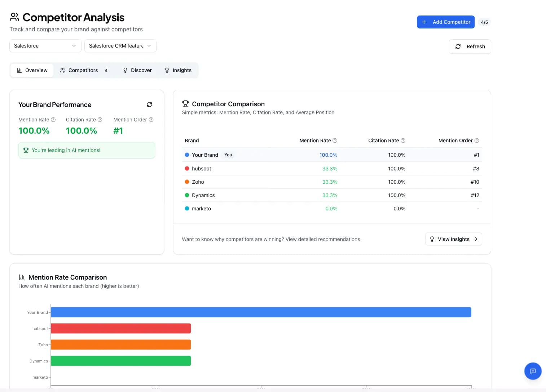Click the blue Your Brand bar in chart
Image resolution: width=546 pixels, height=392 pixels.
click(261, 312)
